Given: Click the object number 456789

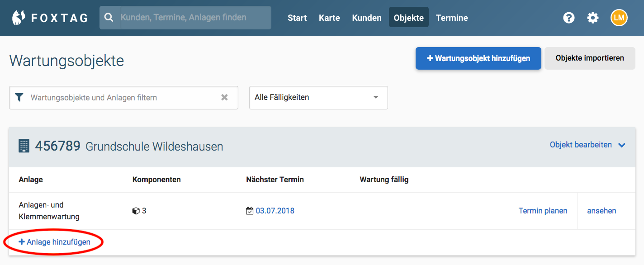Looking at the screenshot, I should point(58,146).
